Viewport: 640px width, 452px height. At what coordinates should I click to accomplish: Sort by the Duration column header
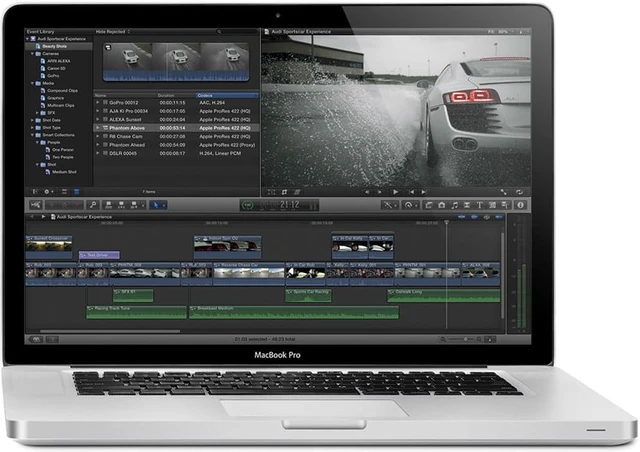point(176,96)
